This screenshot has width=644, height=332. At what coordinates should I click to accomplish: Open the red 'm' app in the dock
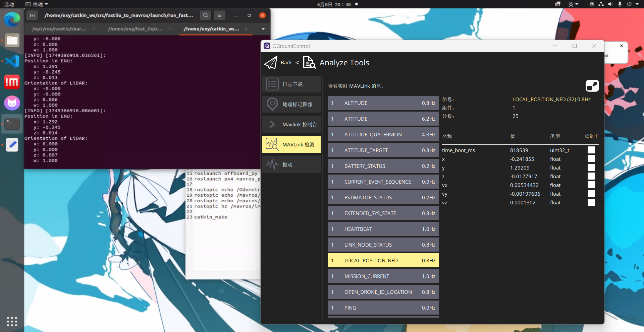point(12,82)
